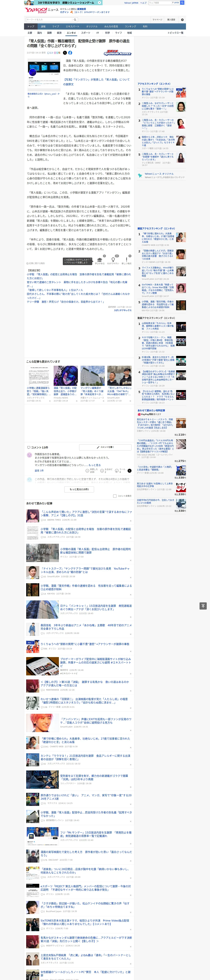Click the blue search magnifier button at top
The image size is (210, 980).
coord(182,3)
